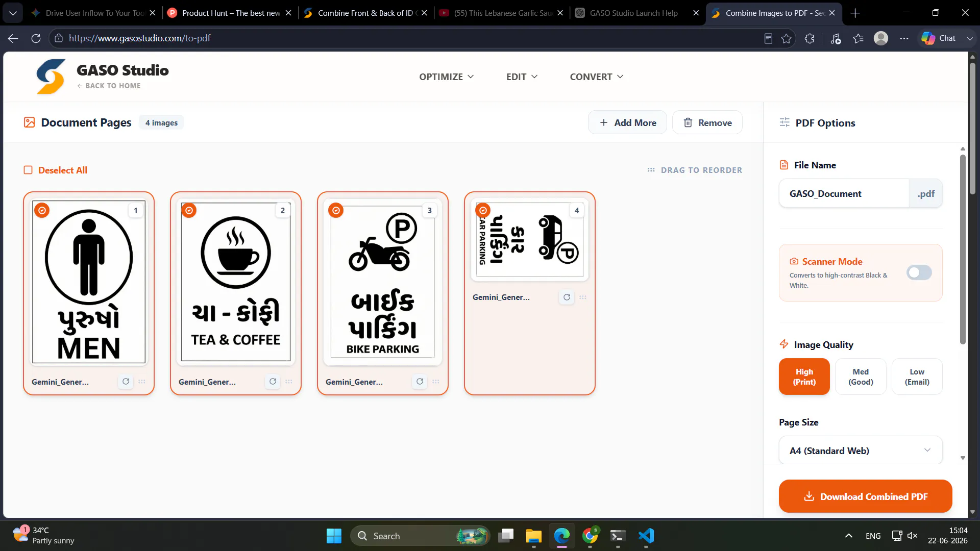The width and height of the screenshot is (980, 551).
Task: Rotate the page 1 MEN image
Action: click(x=126, y=382)
